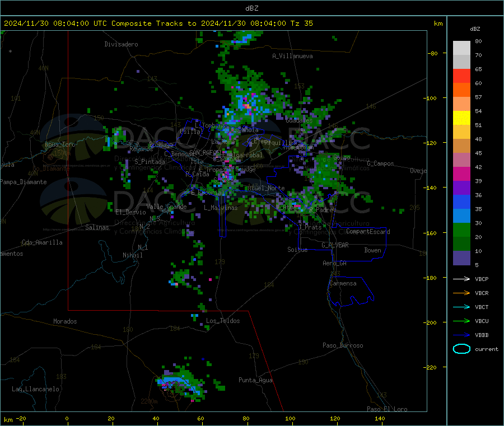
Task: Click the Divisadero map label
Action: click(121, 44)
